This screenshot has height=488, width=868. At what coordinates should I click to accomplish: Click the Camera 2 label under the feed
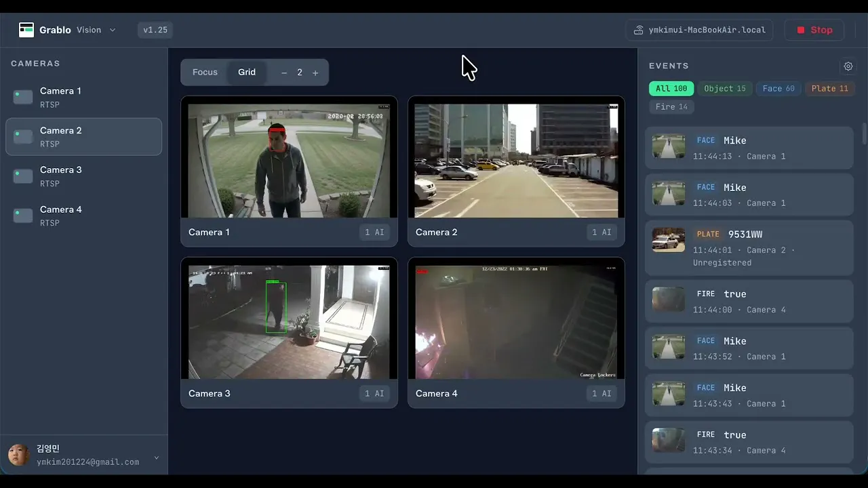(x=436, y=232)
